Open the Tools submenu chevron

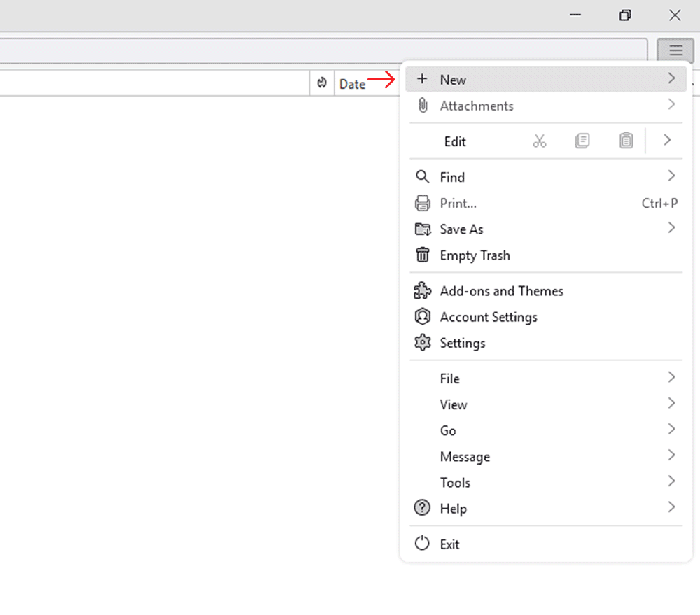tap(671, 482)
